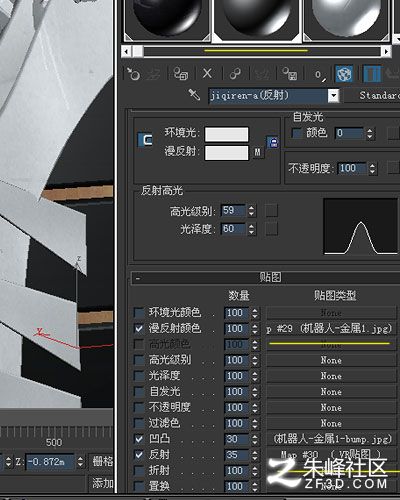The height and width of the screenshot is (500, 400).
Task: Click the M map button beside 漫反射
Action: point(257,152)
